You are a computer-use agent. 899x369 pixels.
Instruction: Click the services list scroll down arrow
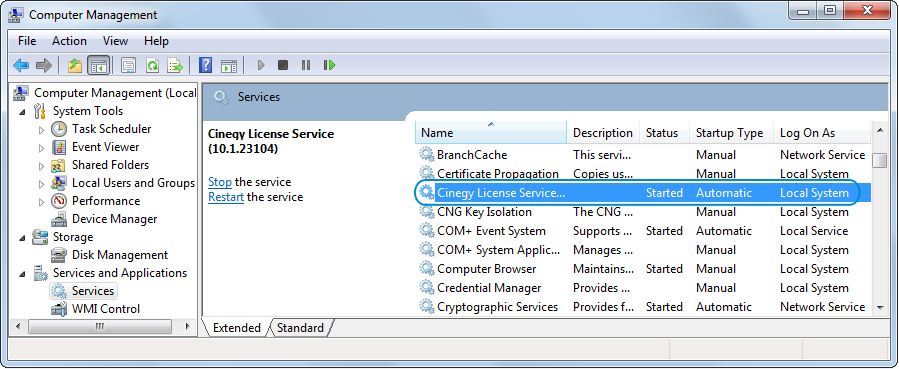[880, 308]
